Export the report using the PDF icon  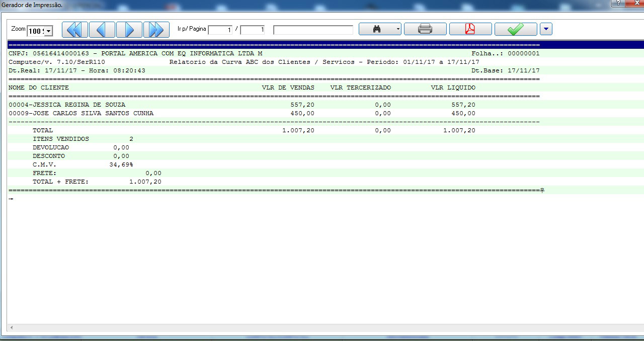pos(470,29)
